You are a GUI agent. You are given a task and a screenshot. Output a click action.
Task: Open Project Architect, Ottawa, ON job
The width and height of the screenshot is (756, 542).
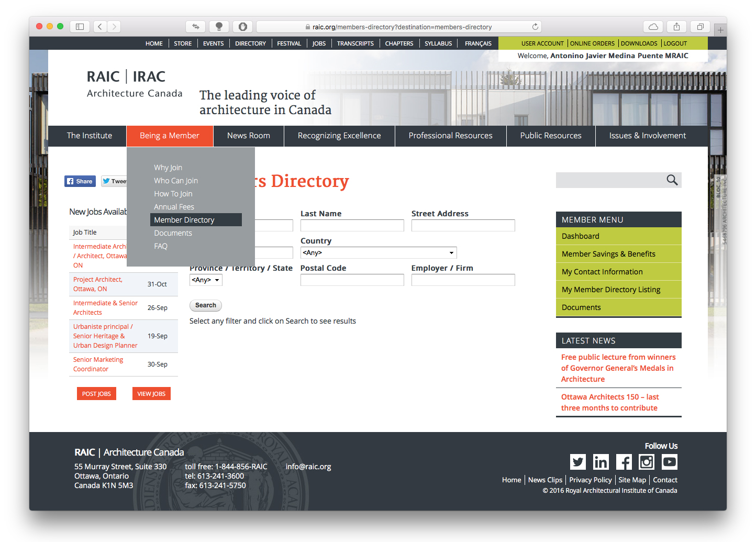[98, 284]
